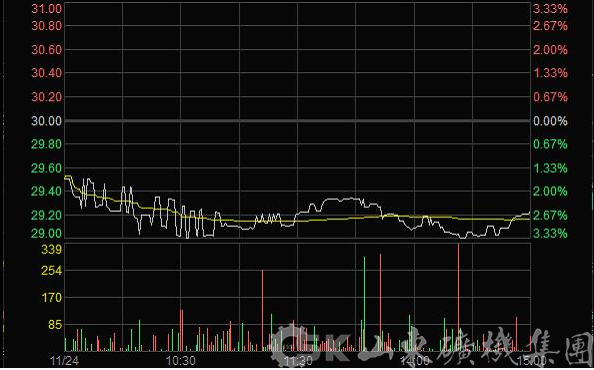The width and height of the screenshot is (594, 370).
Task: Select the 10:30 time axis label
Action: tap(181, 361)
